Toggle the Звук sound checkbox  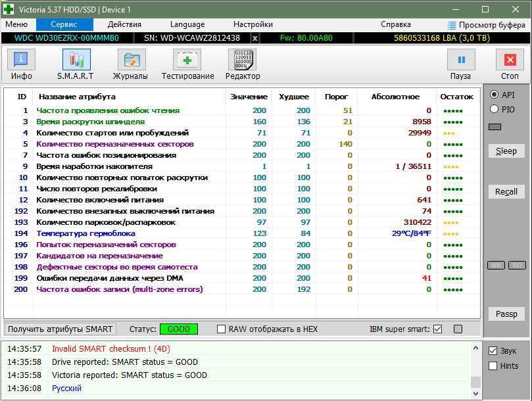[493, 351]
